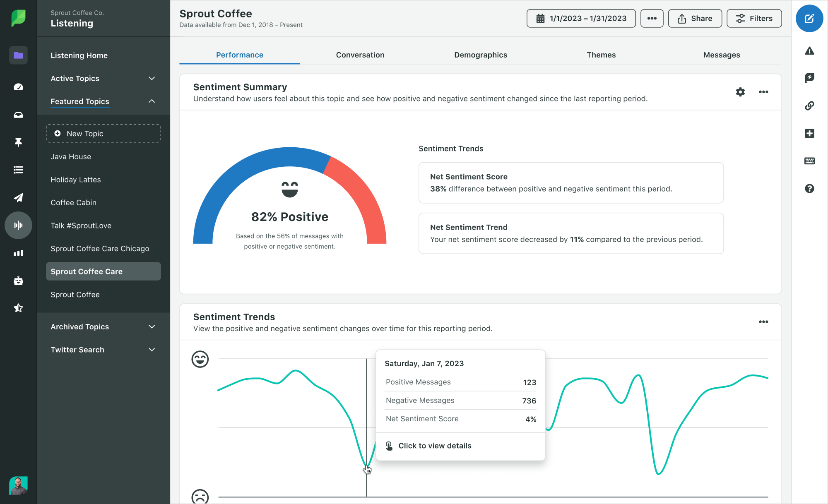Image resolution: width=828 pixels, height=504 pixels.
Task: Switch to the Conversation tab
Action: click(x=360, y=54)
